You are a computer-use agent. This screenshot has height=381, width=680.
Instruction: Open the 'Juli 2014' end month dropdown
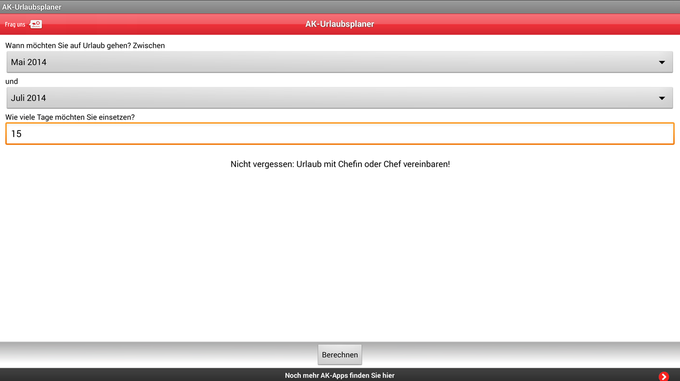point(340,98)
